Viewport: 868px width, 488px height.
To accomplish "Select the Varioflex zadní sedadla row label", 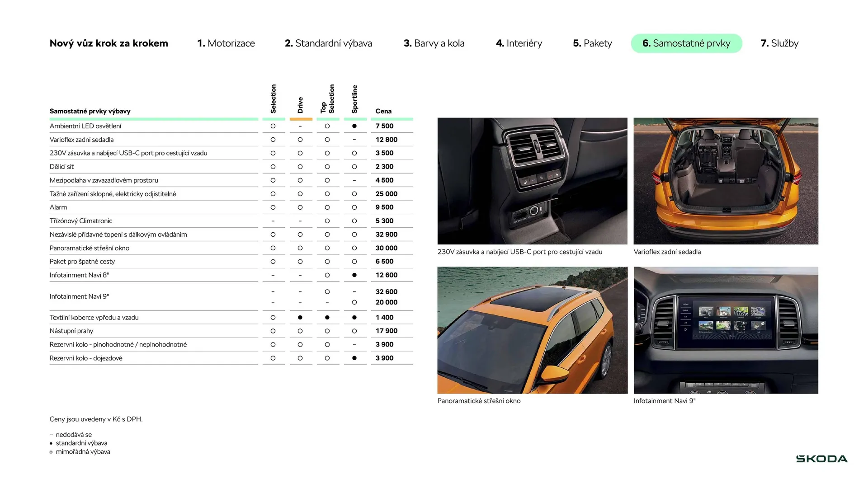I will pos(82,140).
